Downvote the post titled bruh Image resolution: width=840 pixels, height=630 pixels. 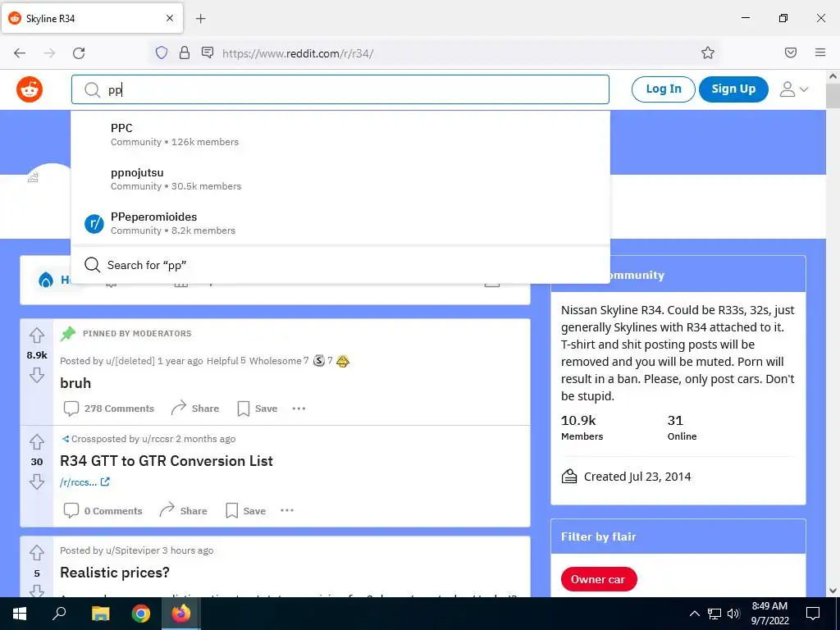(x=37, y=375)
